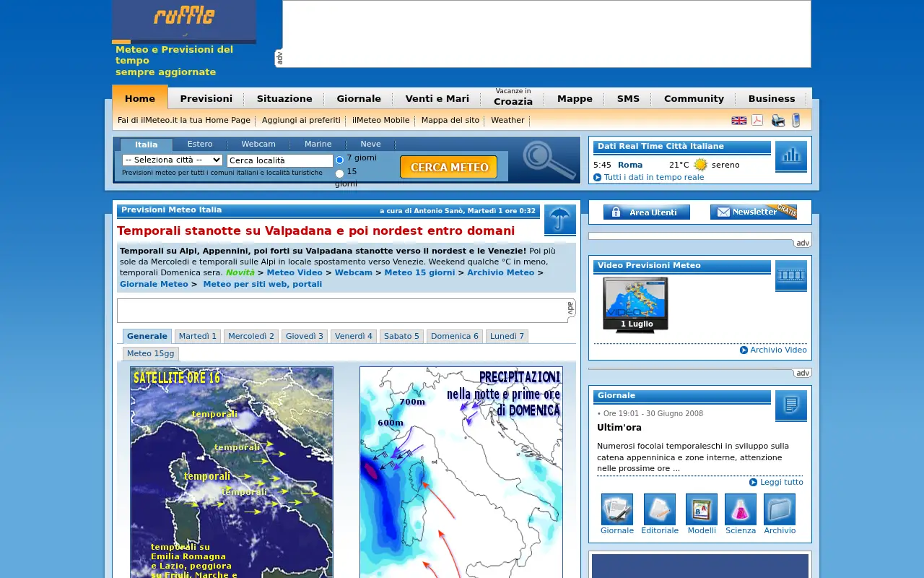Open the Scienza flask icon
The height and width of the screenshot is (578, 924).
pyautogui.click(x=741, y=509)
